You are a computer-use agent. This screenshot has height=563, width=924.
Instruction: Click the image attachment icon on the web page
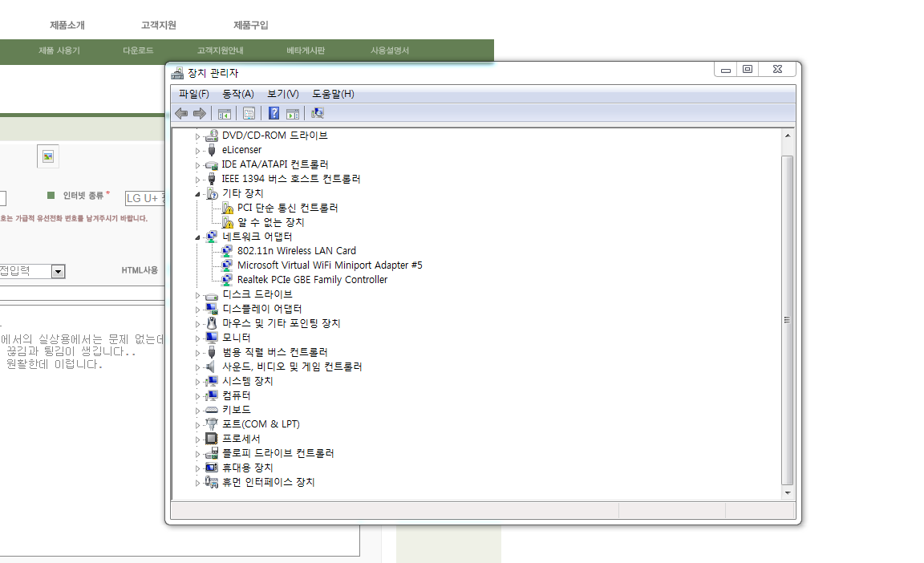click(48, 156)
